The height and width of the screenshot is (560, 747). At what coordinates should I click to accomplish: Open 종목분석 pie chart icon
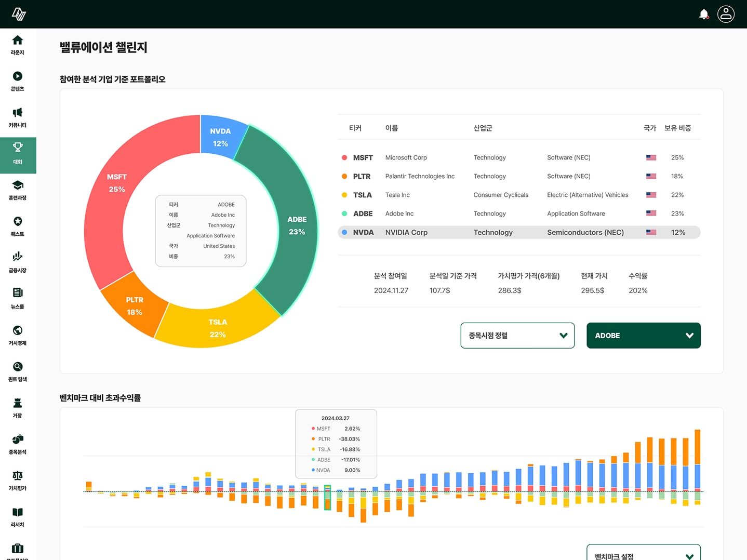[x=18, y=439]
